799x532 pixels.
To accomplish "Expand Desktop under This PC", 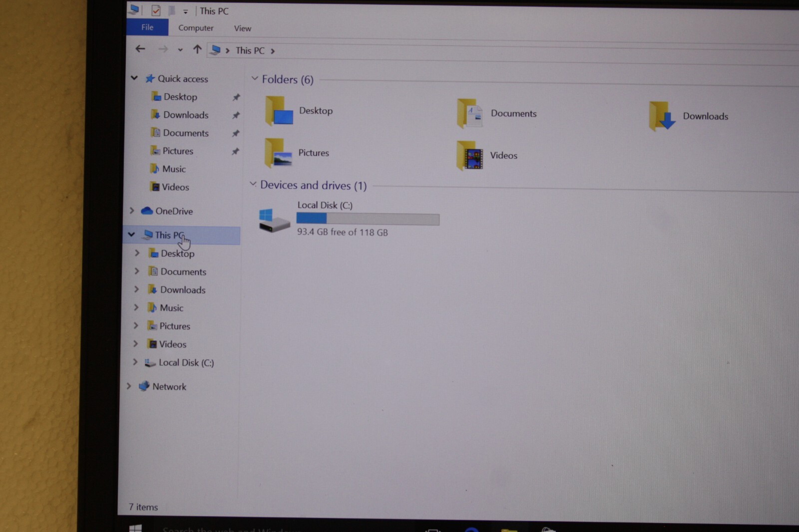I will pyautogui.click(x=137, y=253).
